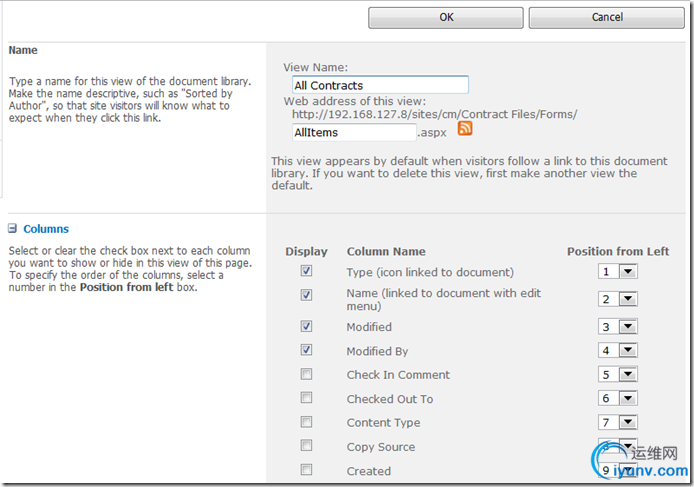Enable the Checked Out To column
694x487 pixels.
point(306,398)
